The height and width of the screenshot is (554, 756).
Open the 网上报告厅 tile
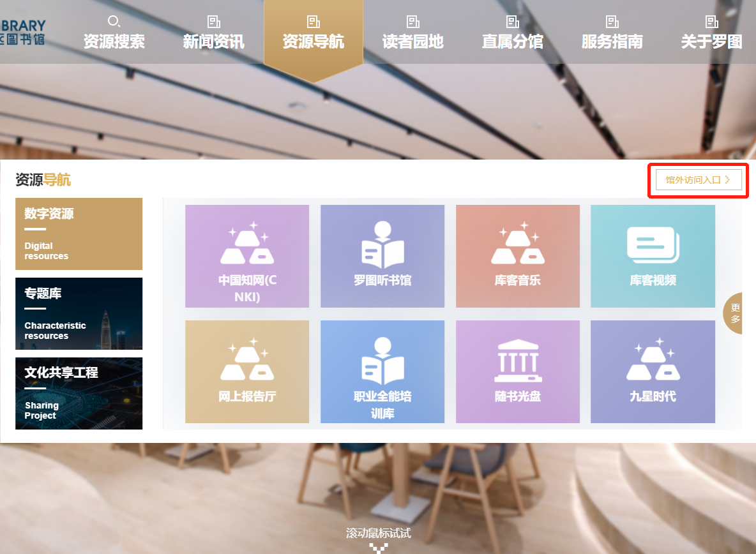click(247, 371)
